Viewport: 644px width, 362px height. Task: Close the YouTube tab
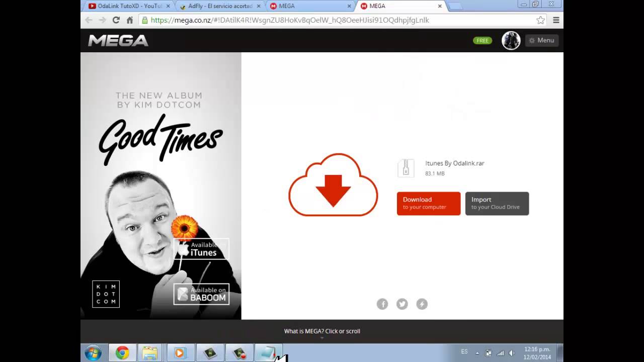(x=168, y=6)
